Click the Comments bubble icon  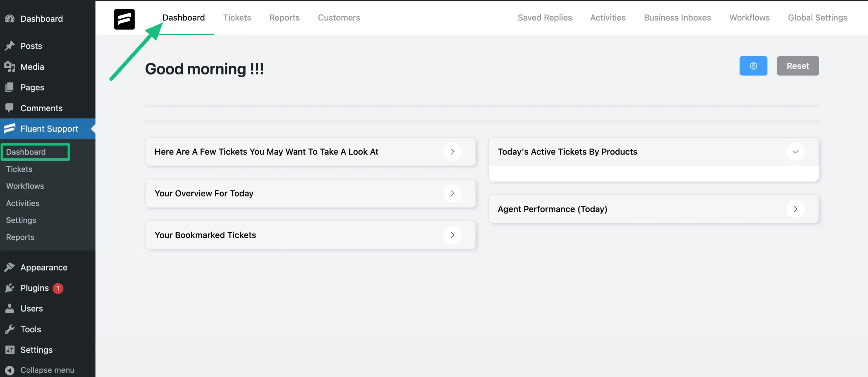(10, 108)
